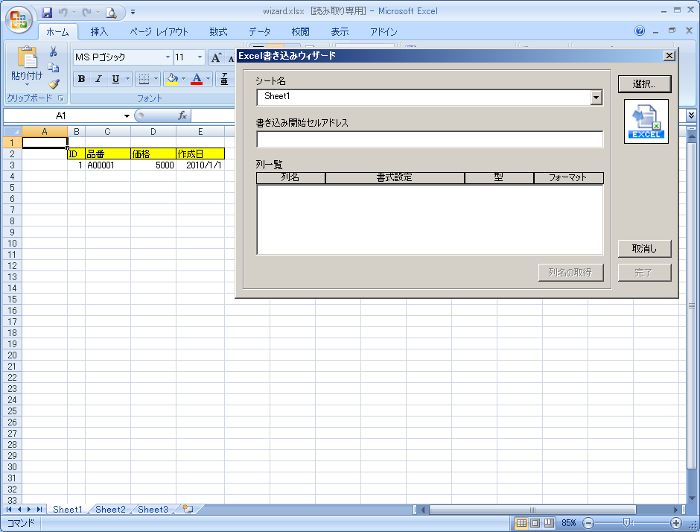700x532 pixels.
Task: Click the insert new worksheet icon
Action: 188,509
